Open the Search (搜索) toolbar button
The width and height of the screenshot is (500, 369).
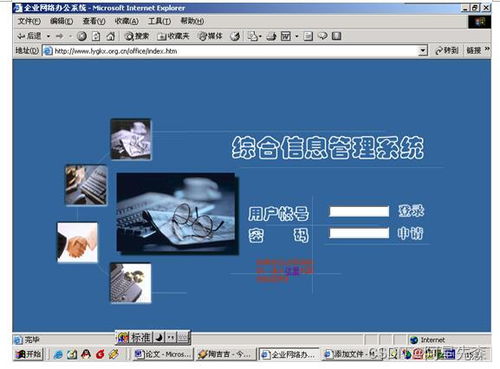click(137, 36)
